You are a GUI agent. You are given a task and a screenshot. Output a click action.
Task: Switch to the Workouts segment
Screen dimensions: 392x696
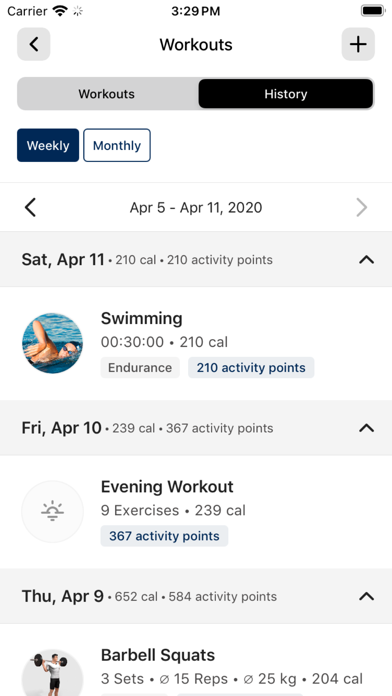click(x=107, y=94)
